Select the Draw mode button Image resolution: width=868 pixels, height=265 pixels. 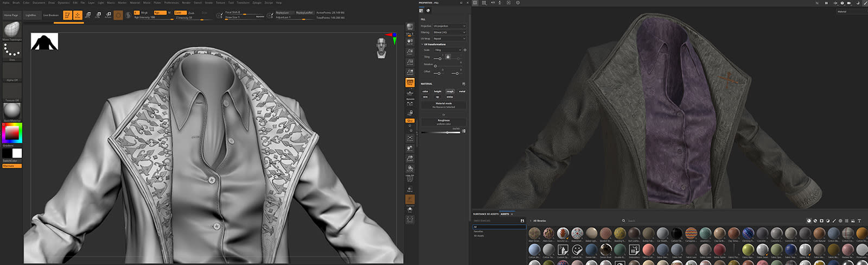pyautogui.click(x=78, y=15)
